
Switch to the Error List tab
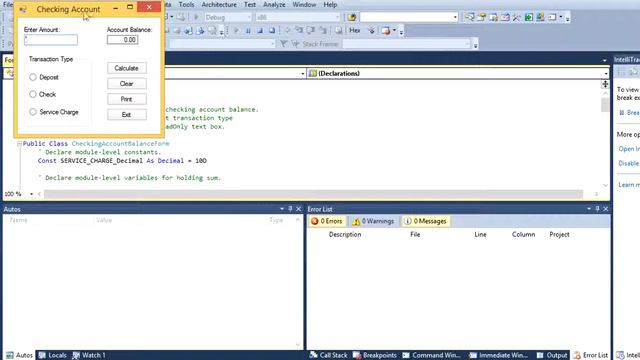click(591, 355)
